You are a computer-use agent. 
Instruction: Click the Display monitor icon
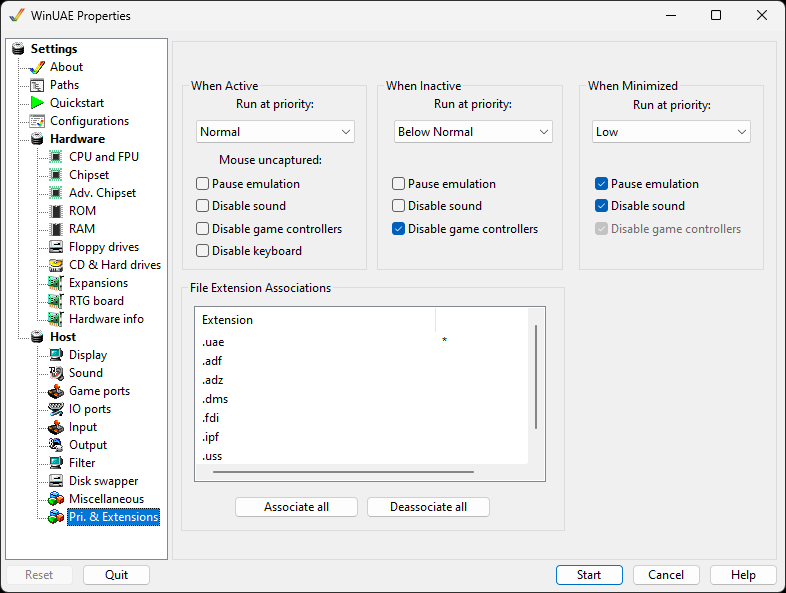[56, 355]
